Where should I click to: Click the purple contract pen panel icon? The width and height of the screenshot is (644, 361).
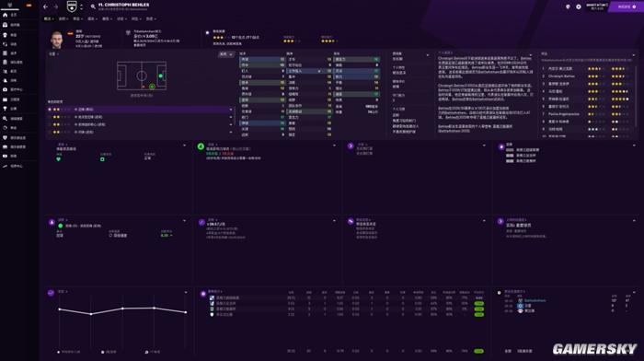tap(201, 223)
